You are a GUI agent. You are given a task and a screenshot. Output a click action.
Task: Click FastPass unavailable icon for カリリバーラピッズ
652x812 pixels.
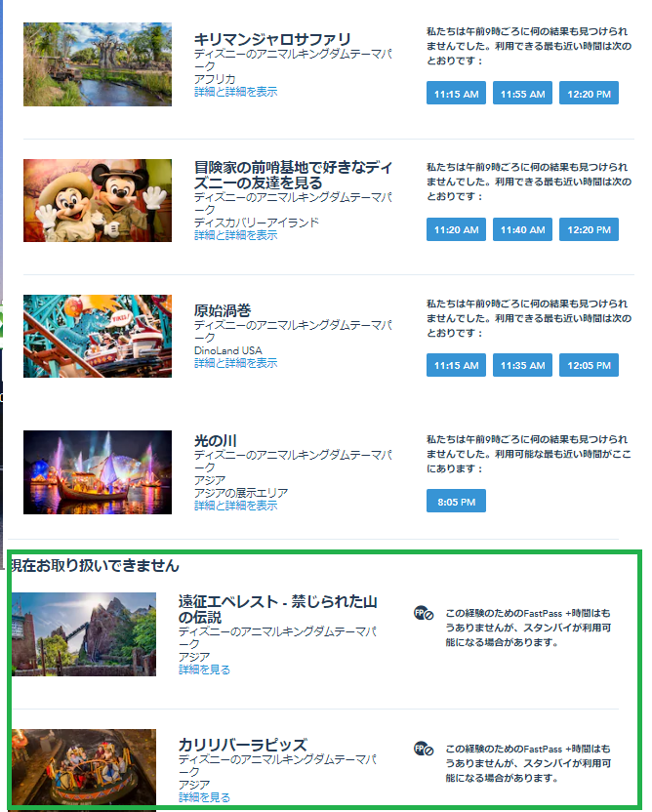pos(424,749)
